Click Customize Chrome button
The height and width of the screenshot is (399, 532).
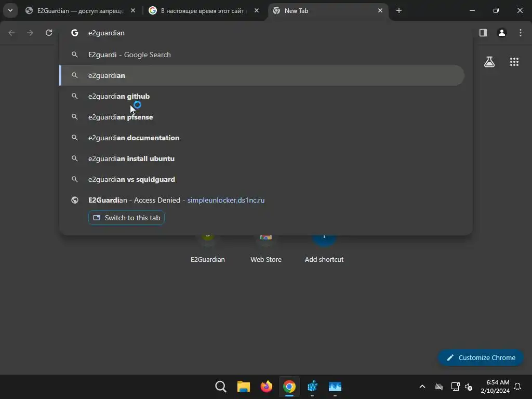click(x=481, y=357)
